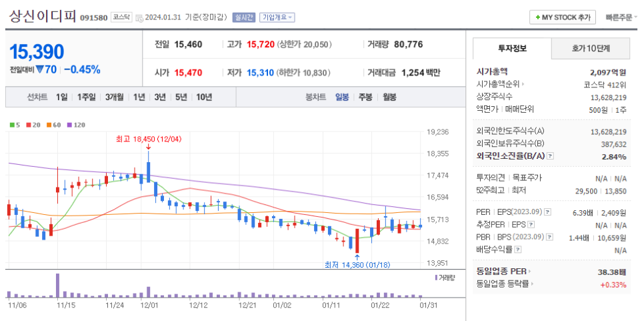Click the MY STOCK 추가 button
The height and width of the screenshot is (321, 644).
562,17
